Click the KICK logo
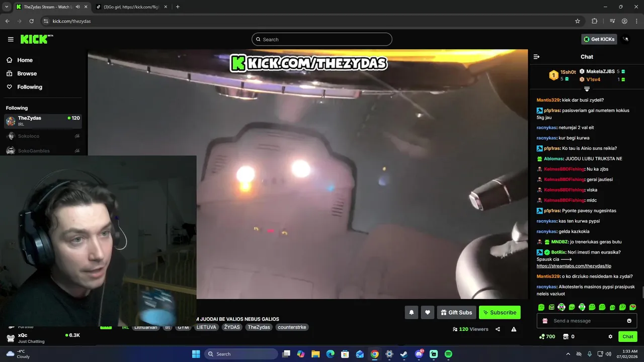 tap(37, 39)
